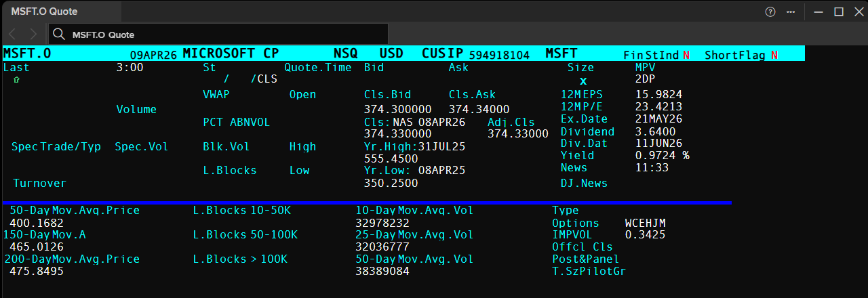Image resolution: width=868 pixels, height=298 pixels.
Task: Click the green up-arrow tick indicator
Action: pos(16,80)
